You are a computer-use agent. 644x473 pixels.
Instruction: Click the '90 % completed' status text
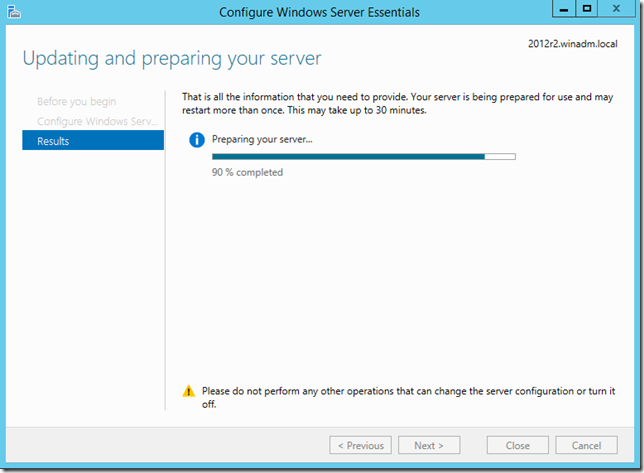coord(247,172)
